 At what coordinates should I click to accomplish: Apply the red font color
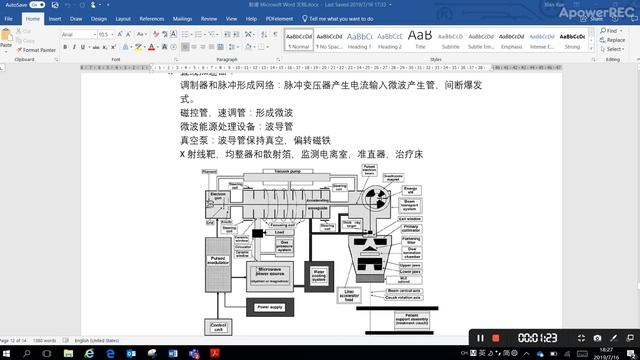[x=151, y=47]
